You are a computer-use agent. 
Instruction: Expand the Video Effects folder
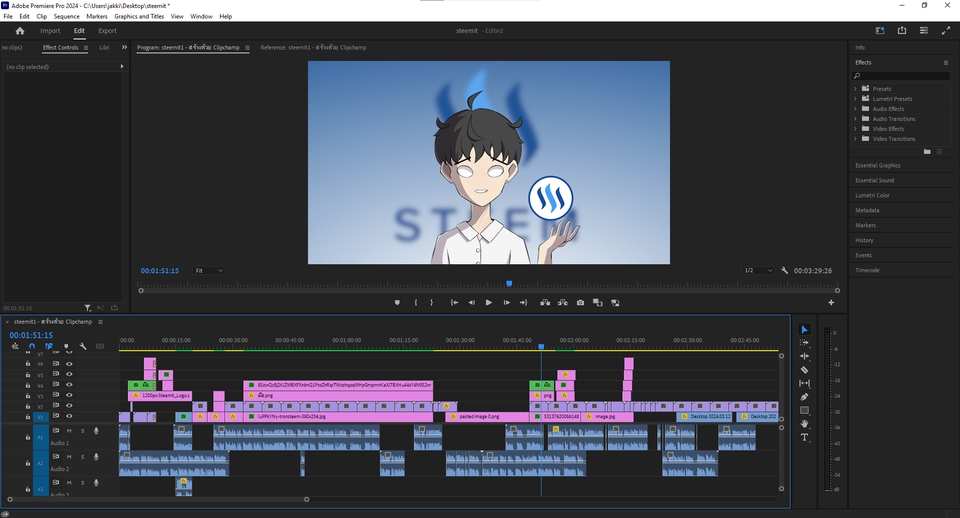click(855, 129)
